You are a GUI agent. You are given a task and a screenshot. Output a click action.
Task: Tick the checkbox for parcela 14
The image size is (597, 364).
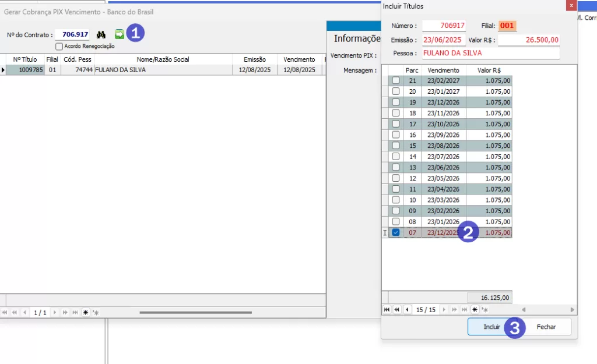tap(396, 157)
